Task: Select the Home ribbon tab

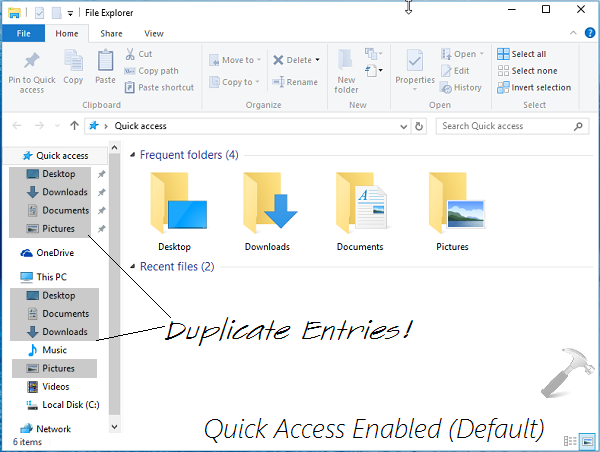Action: 67,34
